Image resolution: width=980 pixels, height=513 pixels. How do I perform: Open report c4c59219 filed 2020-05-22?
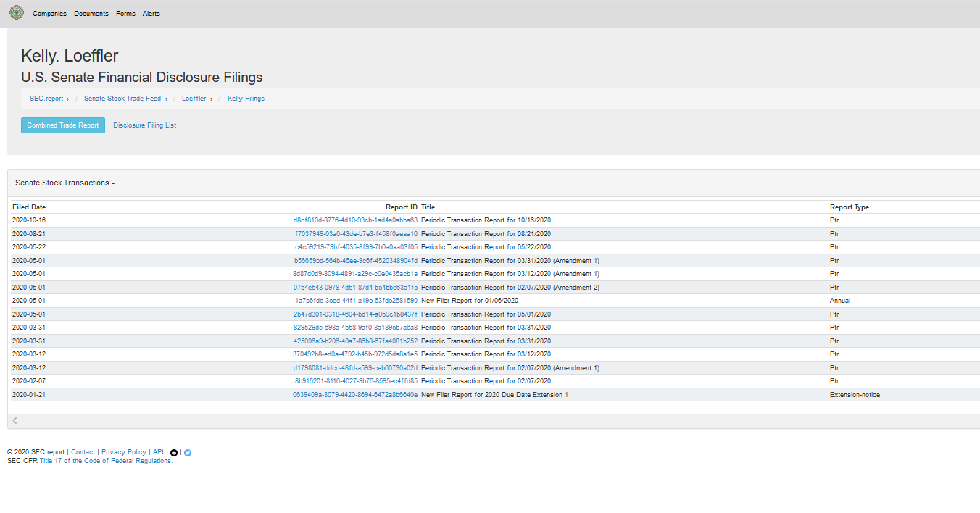tap(356, 247)
